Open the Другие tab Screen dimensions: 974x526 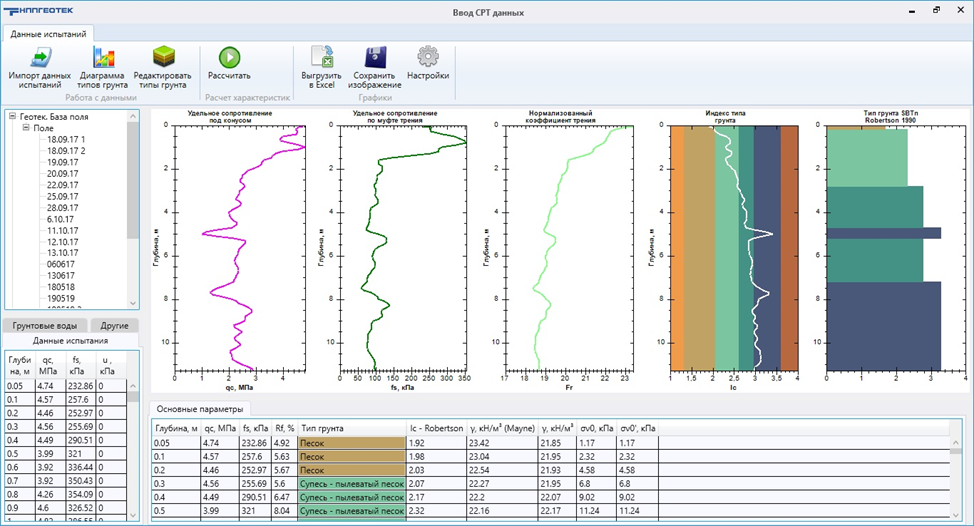tap(115, 325)
